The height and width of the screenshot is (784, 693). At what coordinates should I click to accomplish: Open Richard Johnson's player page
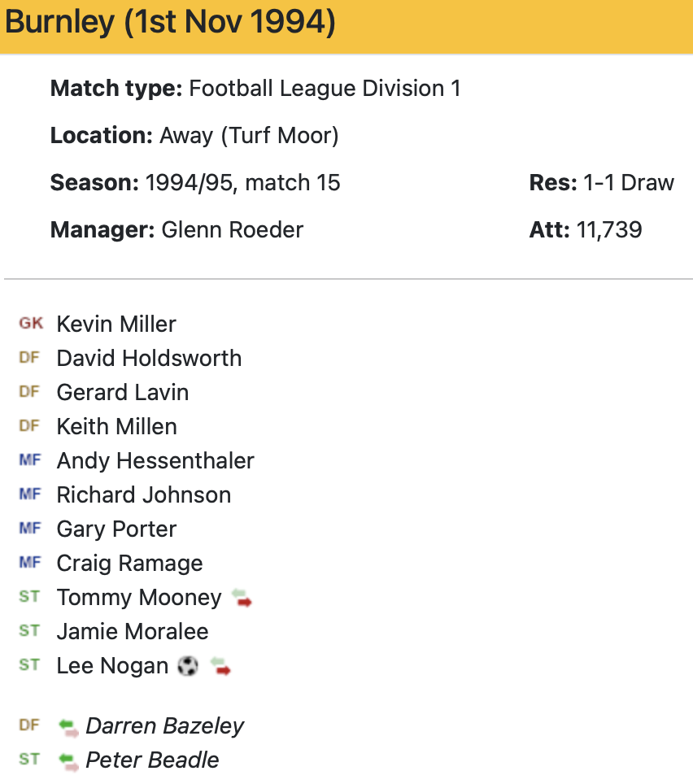tap(144, 494)
